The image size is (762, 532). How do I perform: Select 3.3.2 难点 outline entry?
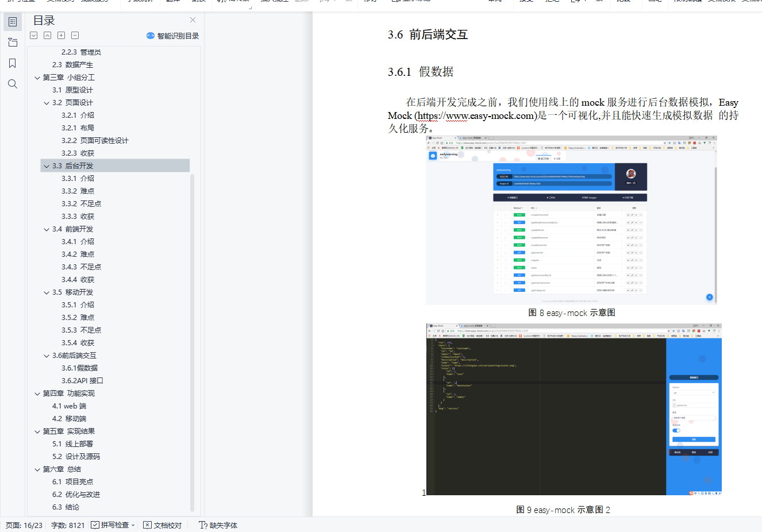click(x=78, y=191)
